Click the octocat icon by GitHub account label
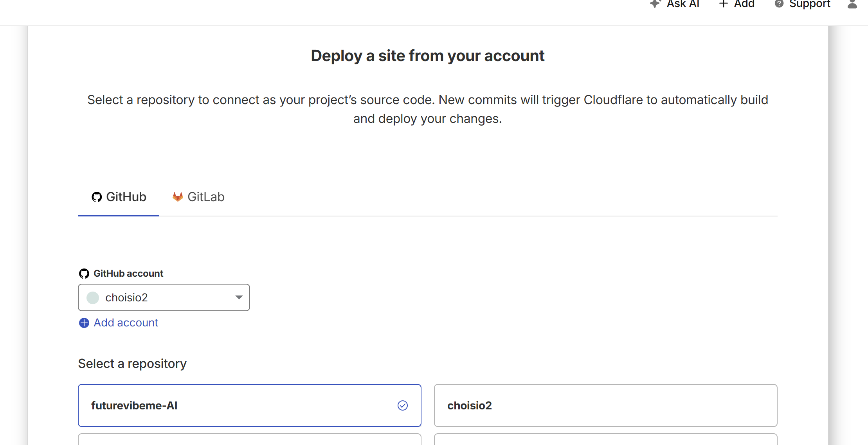Screen dimensions: 868x445 [84, 274]
